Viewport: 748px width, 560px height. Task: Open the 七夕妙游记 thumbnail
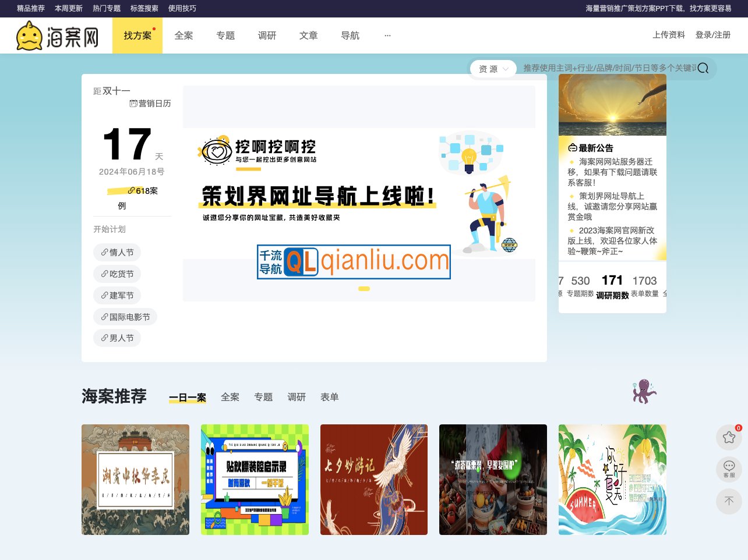point(374,479)
